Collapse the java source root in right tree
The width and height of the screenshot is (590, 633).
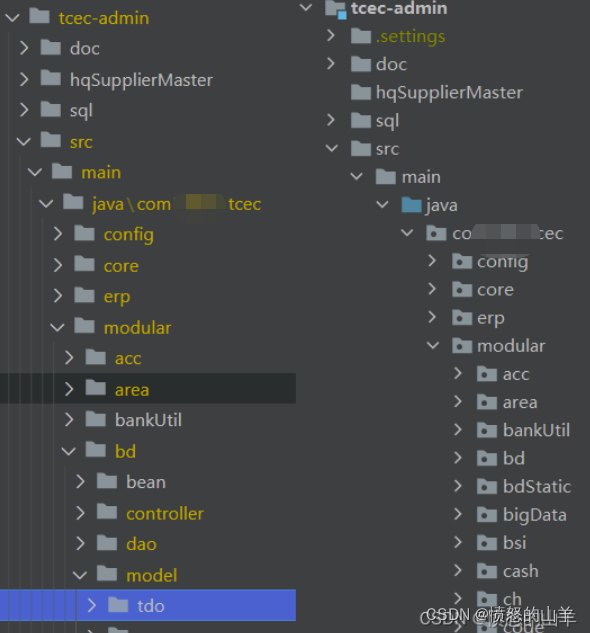coord(382,205)
